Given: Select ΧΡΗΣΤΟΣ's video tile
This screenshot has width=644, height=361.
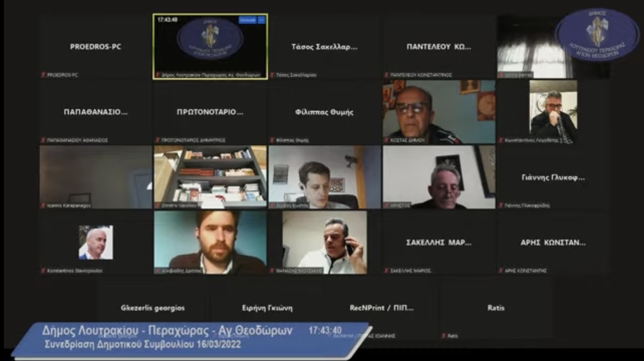Looking at the screenshot, I should [x=439, y=177].
